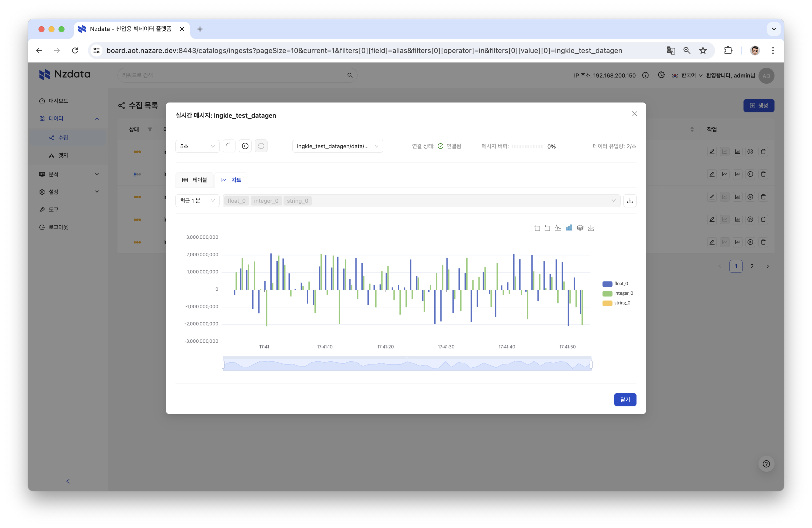Open the browser tab search chevron
Image resolution: width=812 pixels, height=528 pixels.
(x=774, y=29)
